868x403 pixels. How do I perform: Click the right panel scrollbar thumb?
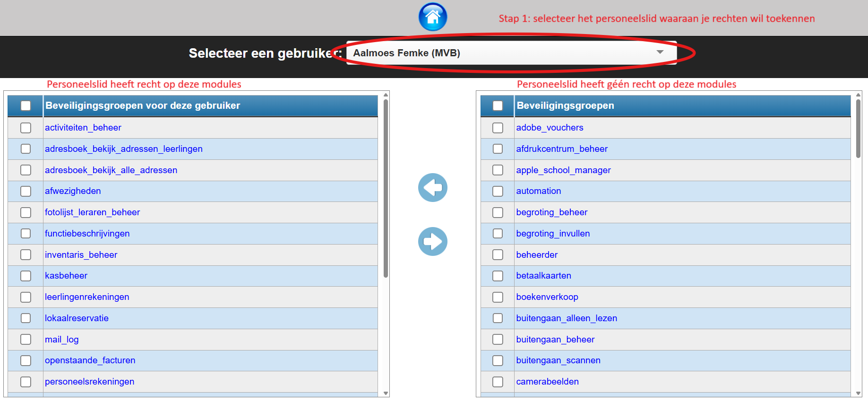point(858,128)
